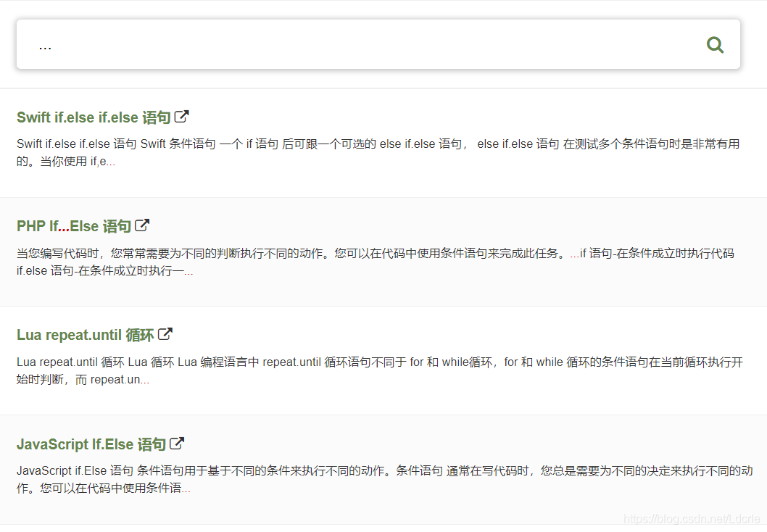Click external-link icon beside PHP If...Else title
The width and height of the screenshot is (767, 532).
(142, 225)
